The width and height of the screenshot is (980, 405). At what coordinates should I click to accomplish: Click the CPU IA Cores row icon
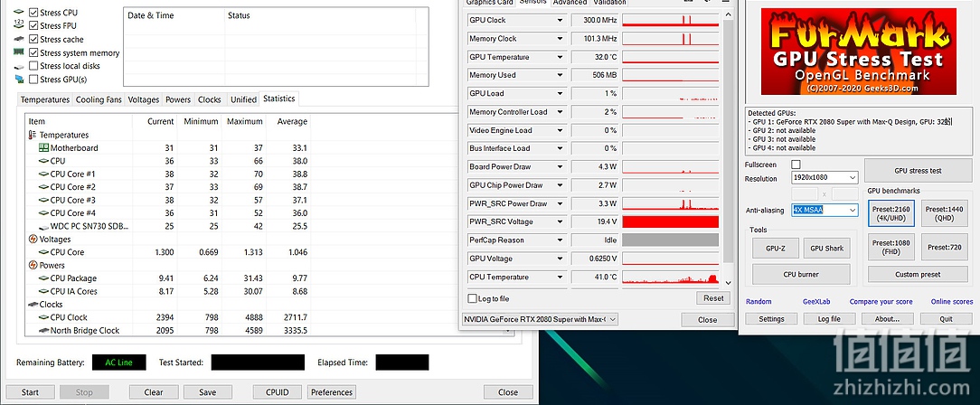[x=43, y=291]
